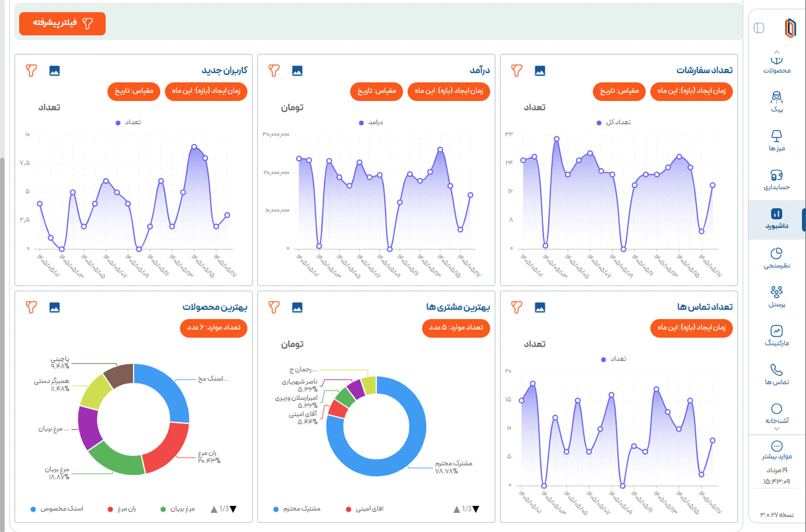Open the میزها (tables) sidebar item
Image resolution: width=806 pixels, height=532 pixels.
[x=776, y=142]
